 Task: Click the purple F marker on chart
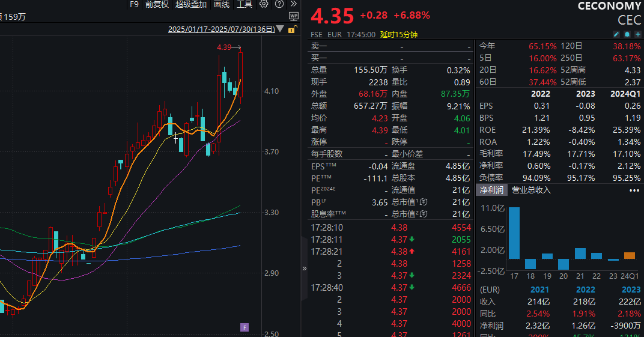coord(245,327)
